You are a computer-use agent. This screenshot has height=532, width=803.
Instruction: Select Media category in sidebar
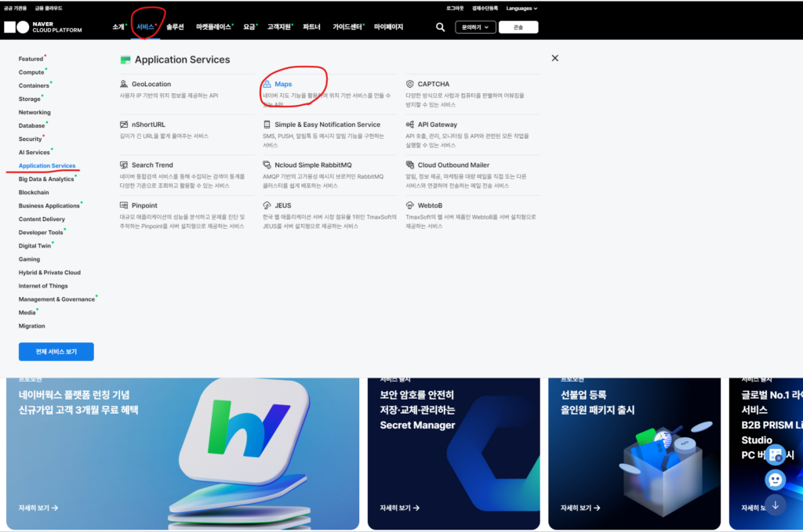click(x=27, y=312)
